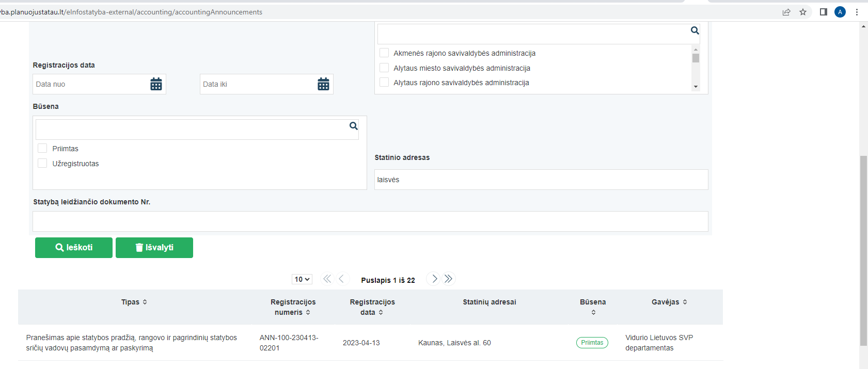Open the 'Data nuo' calendar picker
The image size is (868, 369).
(156, 84)
